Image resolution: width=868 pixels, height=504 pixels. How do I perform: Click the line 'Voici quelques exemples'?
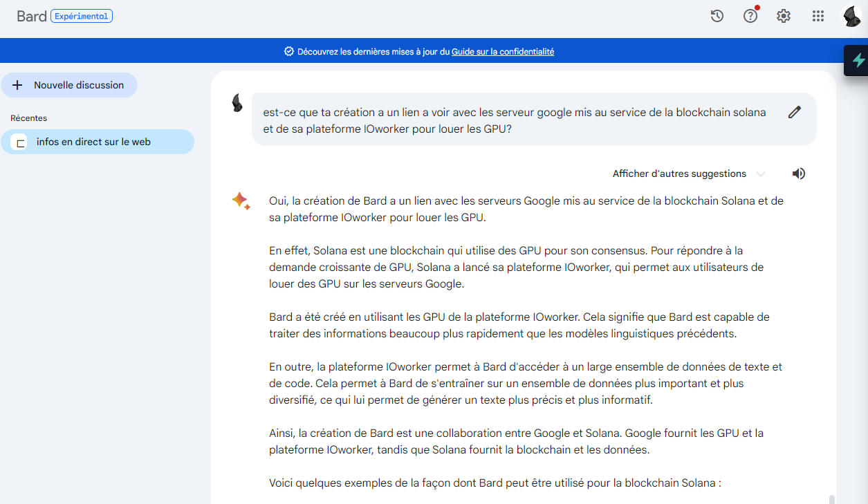[495, 483]
